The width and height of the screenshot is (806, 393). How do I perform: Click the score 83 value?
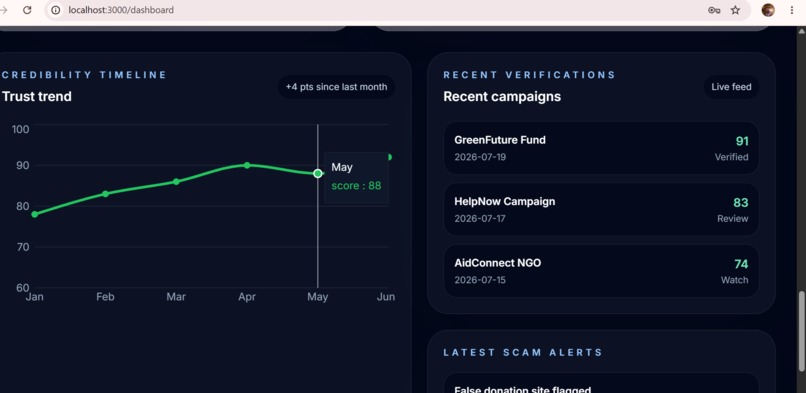pyautogui.click(x=741, y=203)
